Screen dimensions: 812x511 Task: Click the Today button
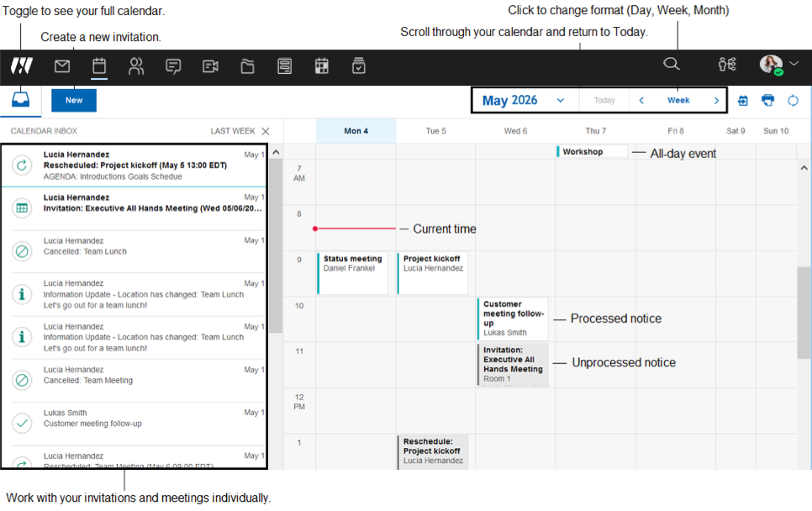[604, 101]
